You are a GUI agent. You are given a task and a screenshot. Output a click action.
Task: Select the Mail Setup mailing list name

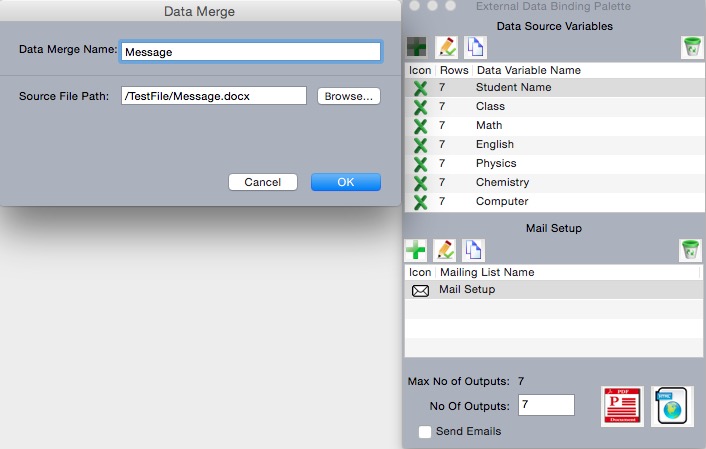click(x=467, y=289)
